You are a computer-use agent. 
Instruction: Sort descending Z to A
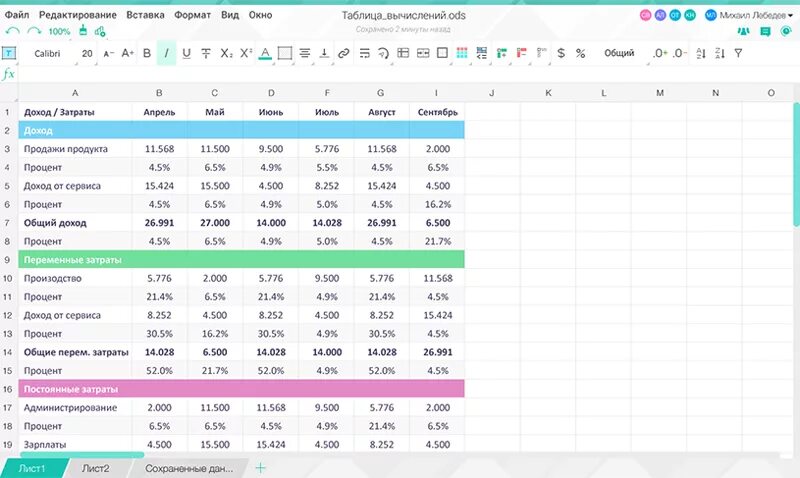pos(720,53)
